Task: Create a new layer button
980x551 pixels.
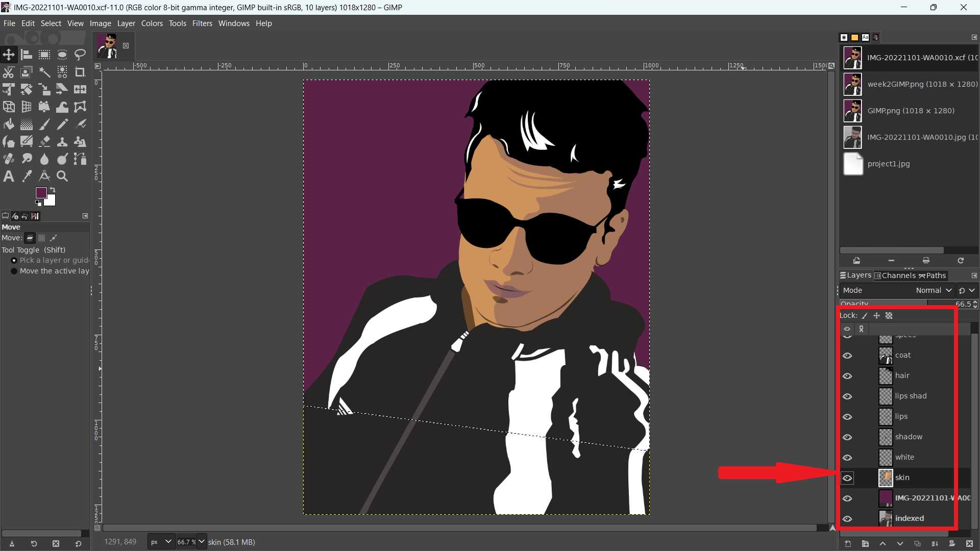Action: pyautogui.click(x=848, y=544)
